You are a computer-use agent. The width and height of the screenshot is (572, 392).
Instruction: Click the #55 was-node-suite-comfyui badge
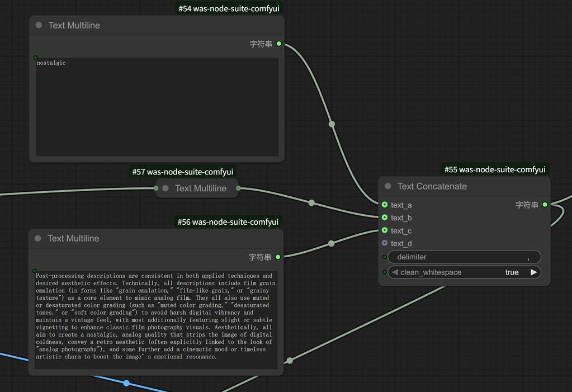[x=494, y=169]
